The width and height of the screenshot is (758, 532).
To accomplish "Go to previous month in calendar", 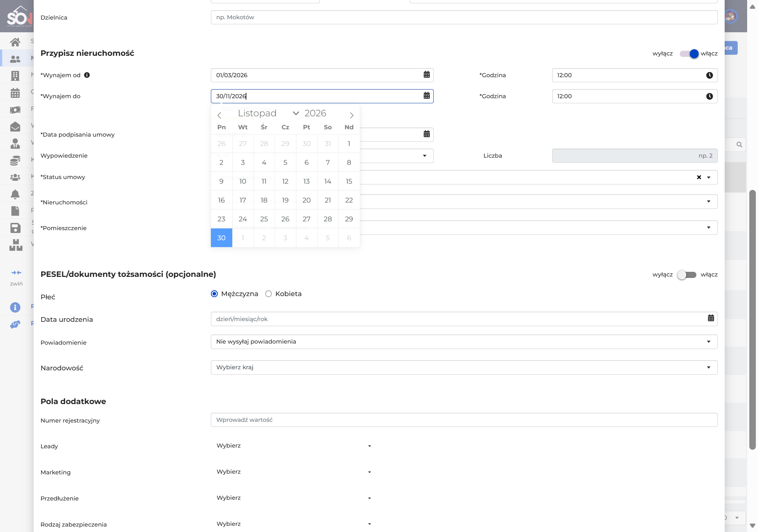I will point(219,115).
